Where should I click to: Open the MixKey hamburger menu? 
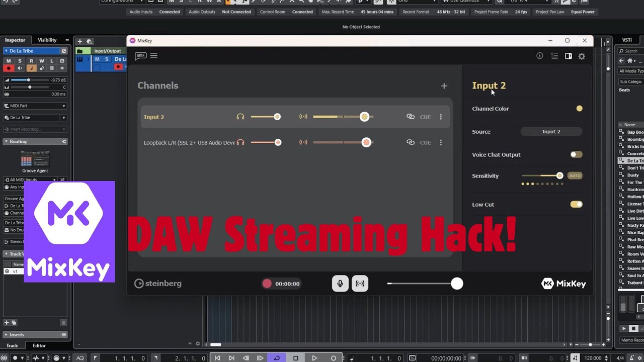coord(154,56)
